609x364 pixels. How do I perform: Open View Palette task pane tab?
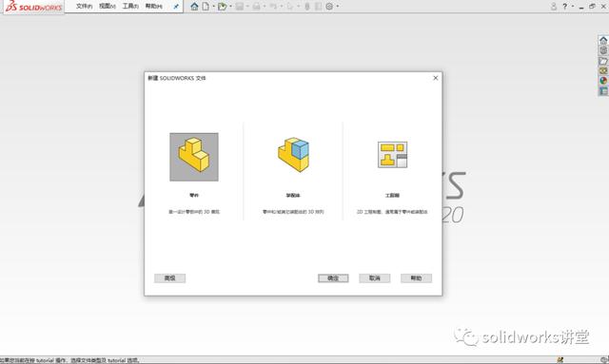[603, 70]
